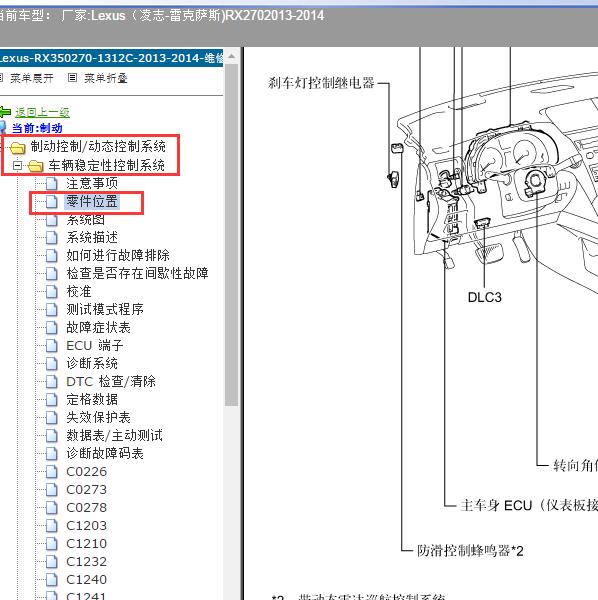This screenshot has width=598, height=600.
Task: Click the 检查是否存在间歇性故障 document icon
Action: point(52,274)
